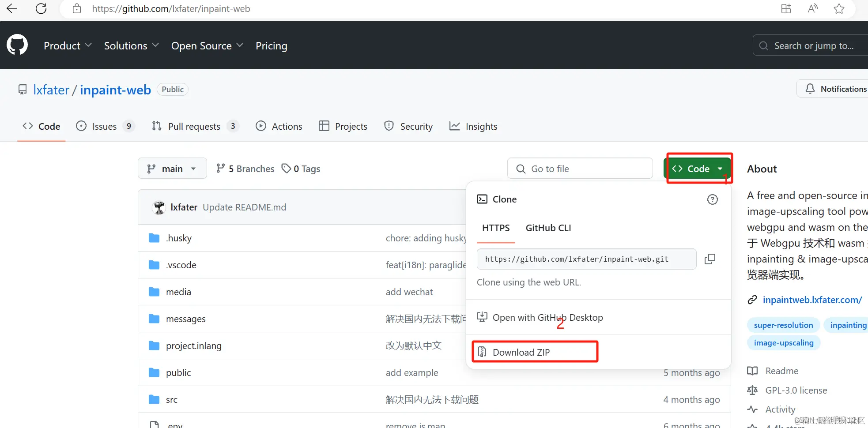View the 5 Branches link
Image resolution: width=868 pixels, height=428 pixels.
point(245,169)
